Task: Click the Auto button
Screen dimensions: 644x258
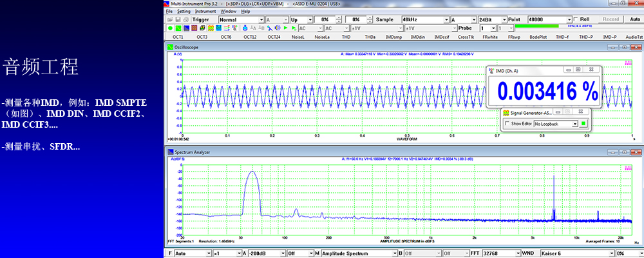Action: (x=634, y=19)
